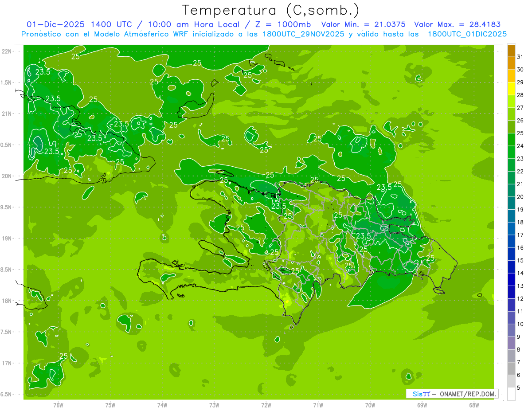Pick the purple swatch between 9 and 10
Screen dimensions: 532x411
click(x=511, y=330)
